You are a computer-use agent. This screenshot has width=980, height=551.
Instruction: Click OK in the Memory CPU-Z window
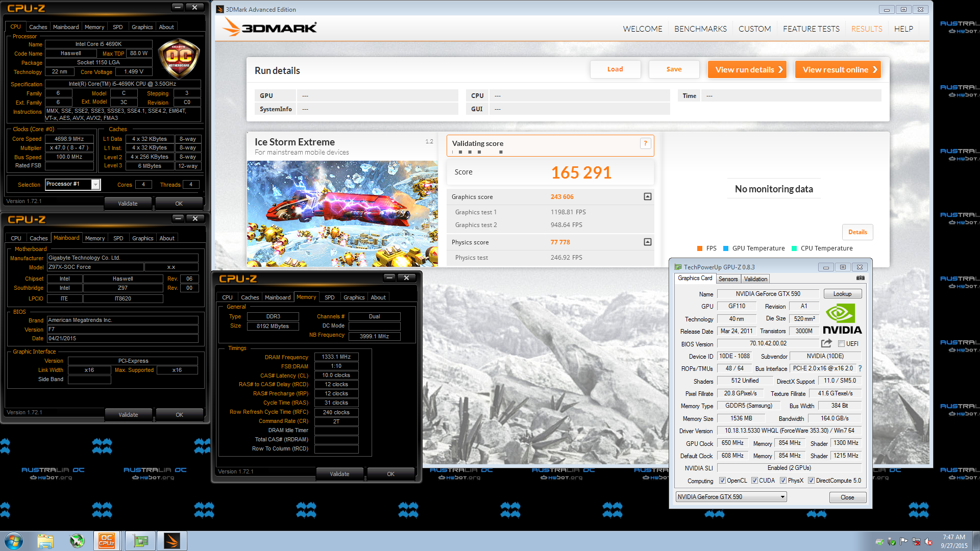pos(390,474)
